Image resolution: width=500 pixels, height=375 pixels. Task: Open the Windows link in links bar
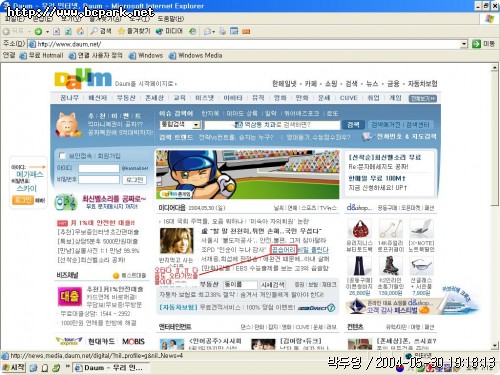pos(147,55)
